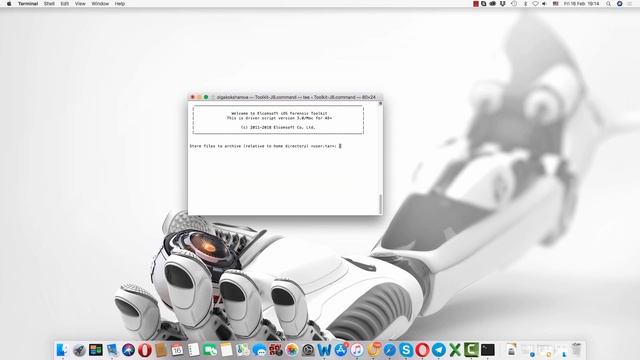The width and height of the screenshot is (640, 360).
Task: Open the Bluetooth status menu
Action: pyautogui.click(x=525, y=4)
